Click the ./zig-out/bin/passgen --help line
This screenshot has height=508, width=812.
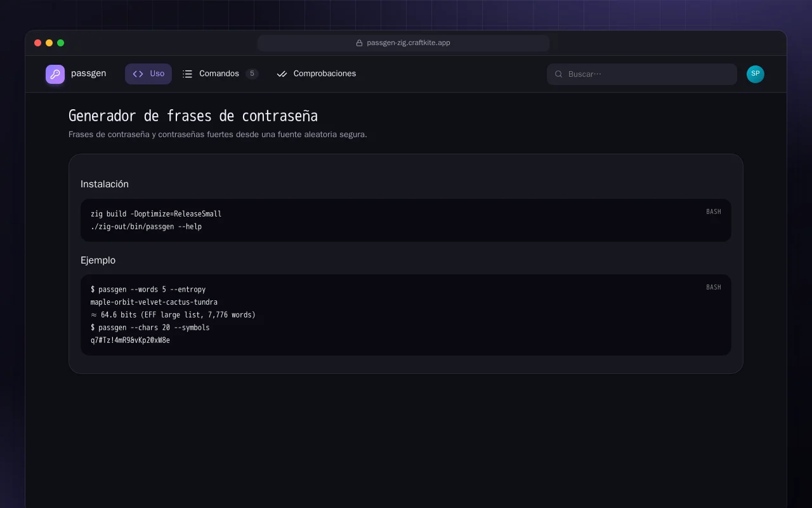[146, 227]
